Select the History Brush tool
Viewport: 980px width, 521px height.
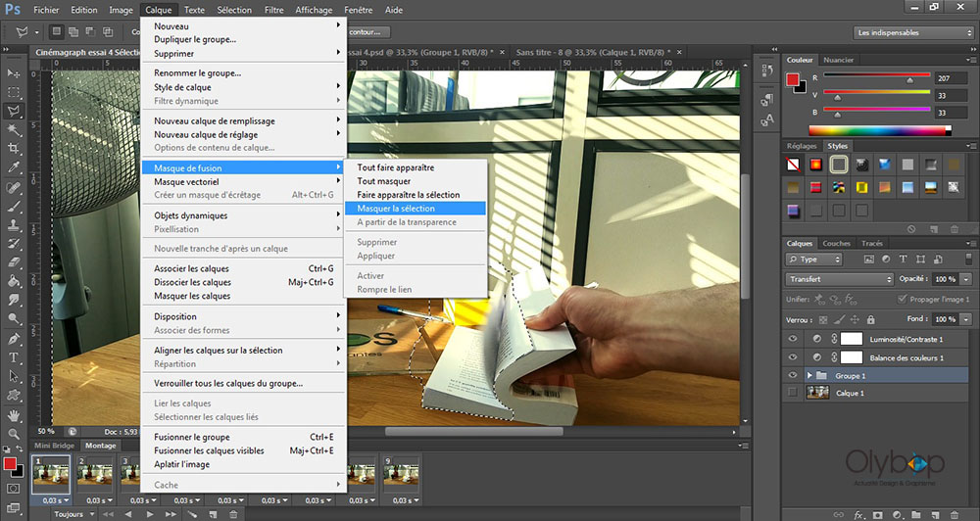point(13,244)
